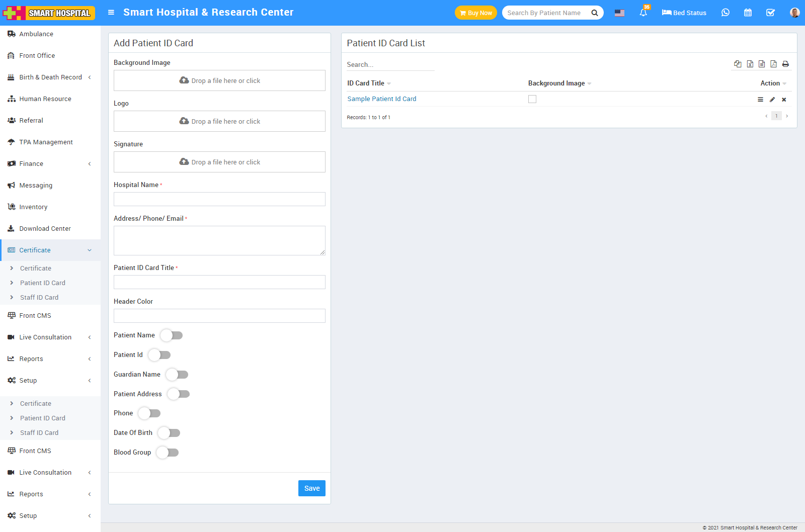Open WhatsApp chat icon in header
The width and height of the screenshot is (805, 532).
click(x=725, y=13)
